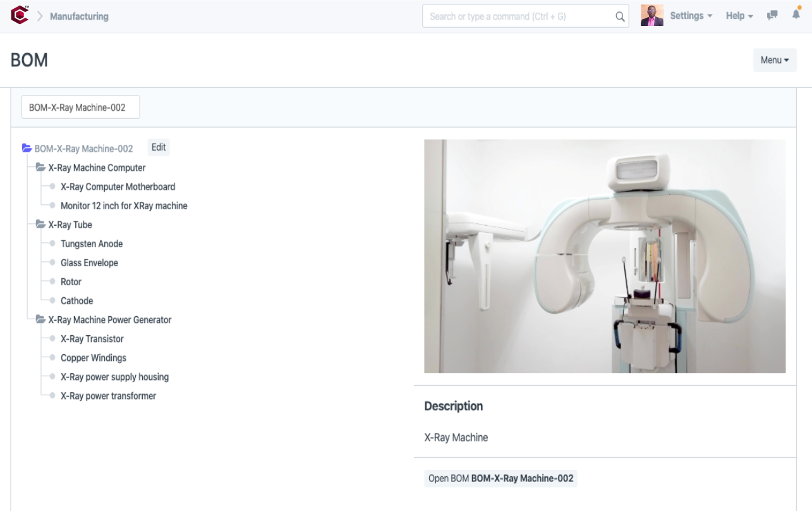The width and height of the screenshot is (812, 511).
Task: Click the X-Ray machine product image
Action: tap(605, 256)
